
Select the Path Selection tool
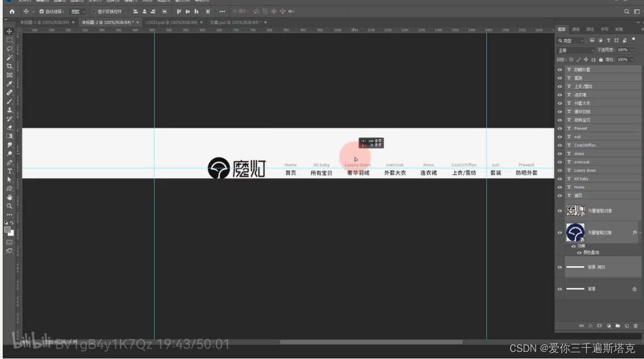pyautogui.click(x=9, y=179)
